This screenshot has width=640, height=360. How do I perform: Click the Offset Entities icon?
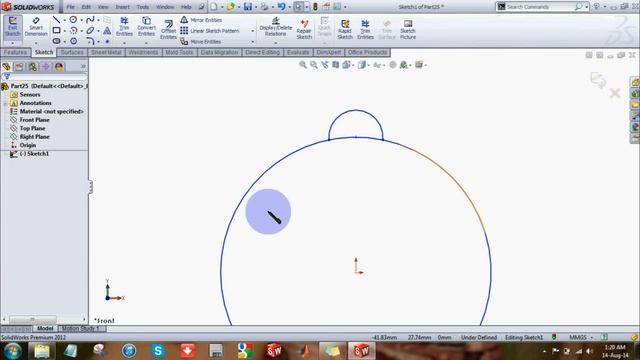168,30
